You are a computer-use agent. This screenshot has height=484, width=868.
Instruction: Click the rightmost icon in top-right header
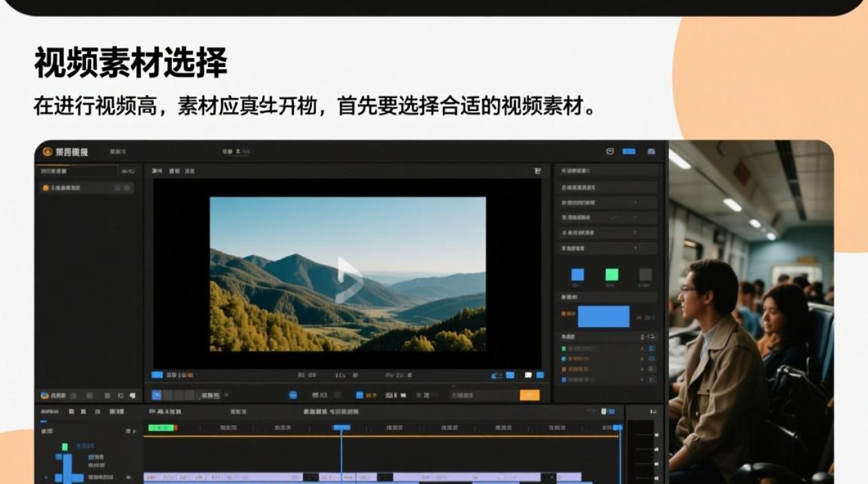(651, 152)
